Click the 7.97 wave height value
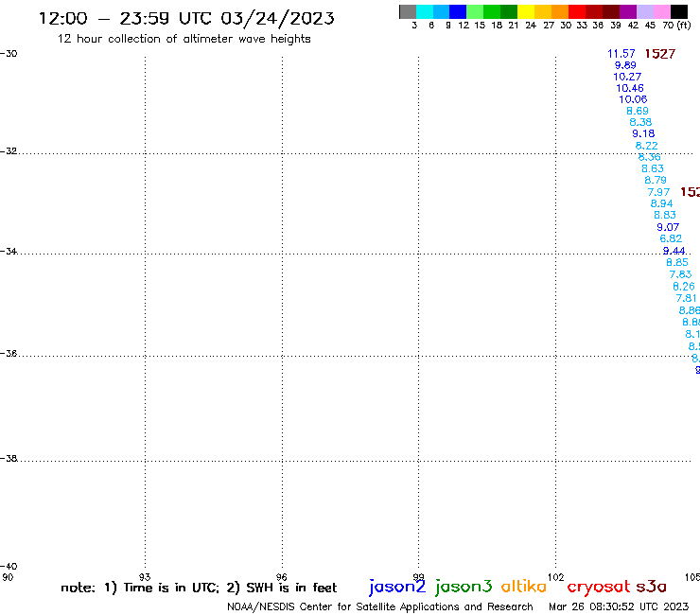The image size is (700, 615). (658, 192)
